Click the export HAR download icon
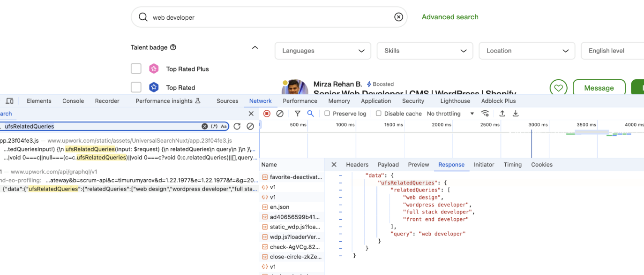Viewport: 644px width, 275px height. (x=516, y=114)
